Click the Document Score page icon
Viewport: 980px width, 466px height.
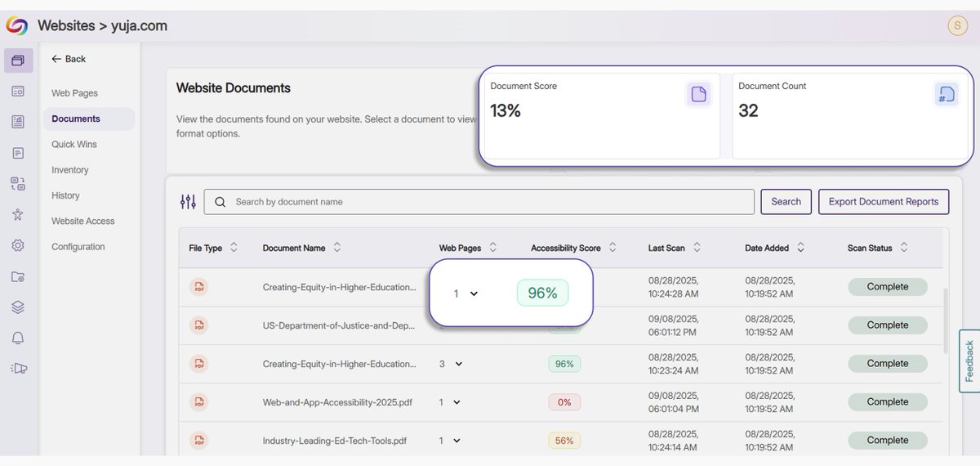pyautogui.click(x=698, y=95)
